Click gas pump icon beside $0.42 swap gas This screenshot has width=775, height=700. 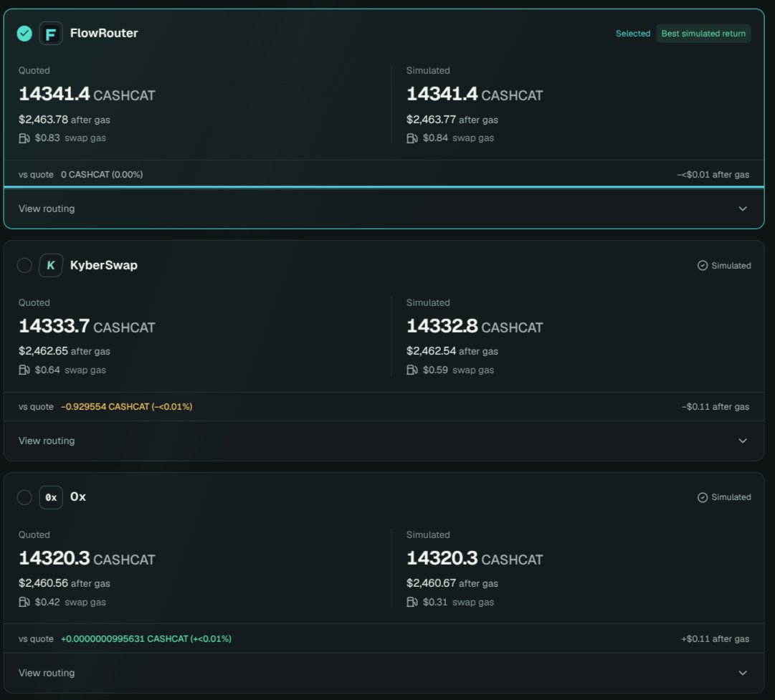pos(24,602)
